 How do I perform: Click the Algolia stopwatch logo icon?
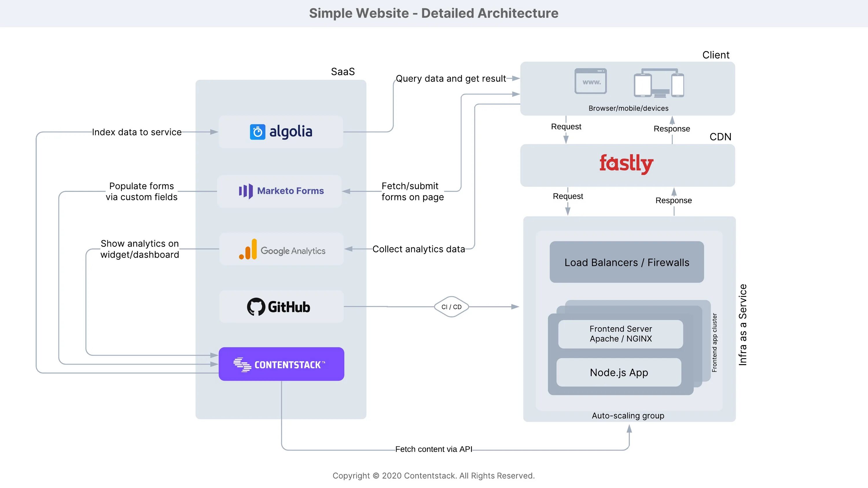click(258, 132)
